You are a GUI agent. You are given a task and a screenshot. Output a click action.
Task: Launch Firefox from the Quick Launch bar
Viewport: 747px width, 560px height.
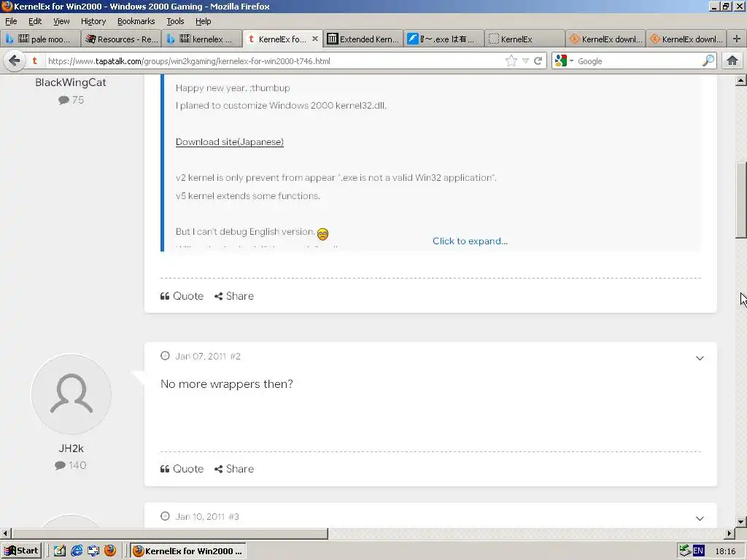[x=110, y=551]
